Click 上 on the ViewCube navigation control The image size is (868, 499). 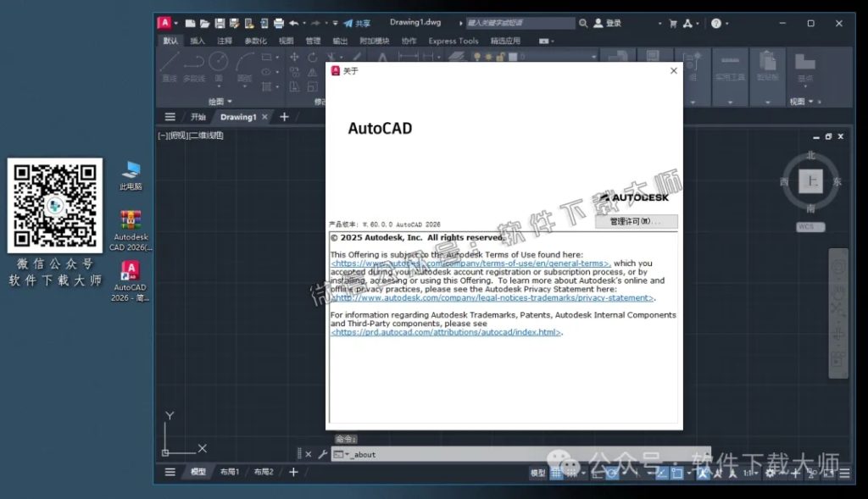tap(810, 183)
